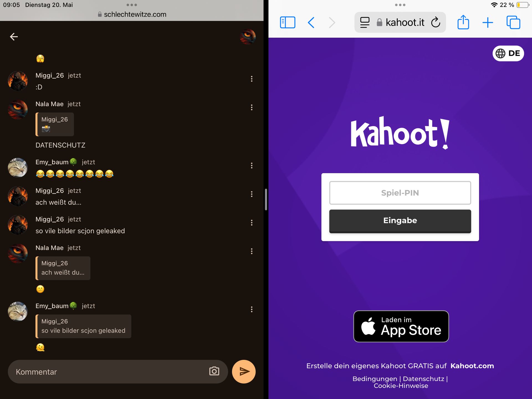Open the DE language selector
The width and height of the screenshot is (532, 399).
coord(508,53)
